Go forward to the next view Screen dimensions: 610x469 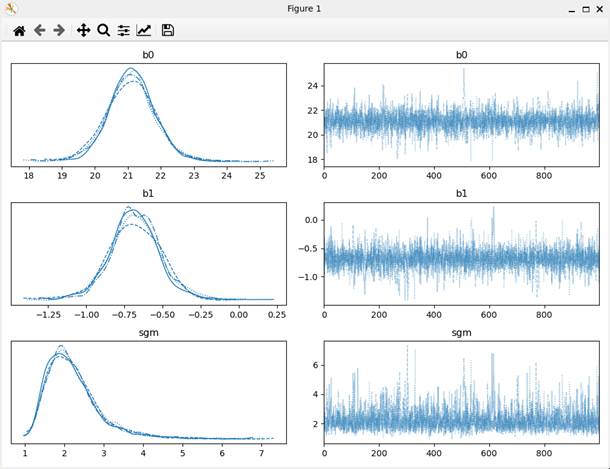coord(59,31)
